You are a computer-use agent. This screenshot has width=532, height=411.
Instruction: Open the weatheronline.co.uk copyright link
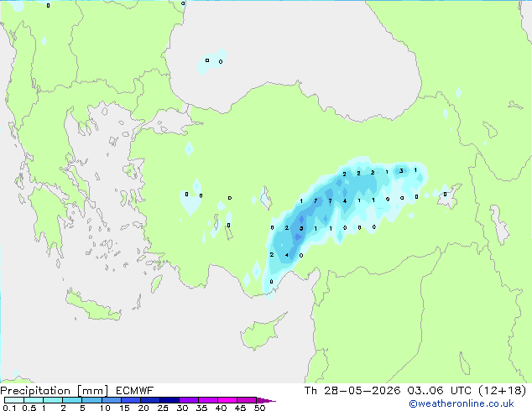click(462, 403)
